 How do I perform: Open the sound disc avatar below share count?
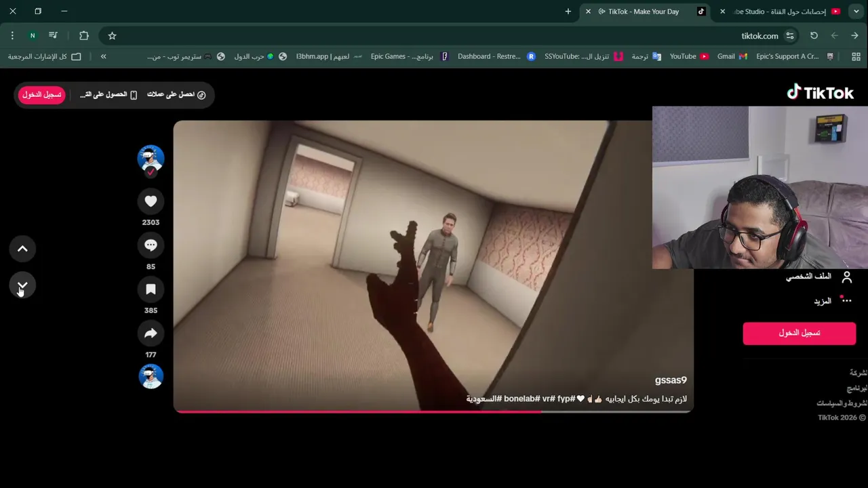click(151, 376)
